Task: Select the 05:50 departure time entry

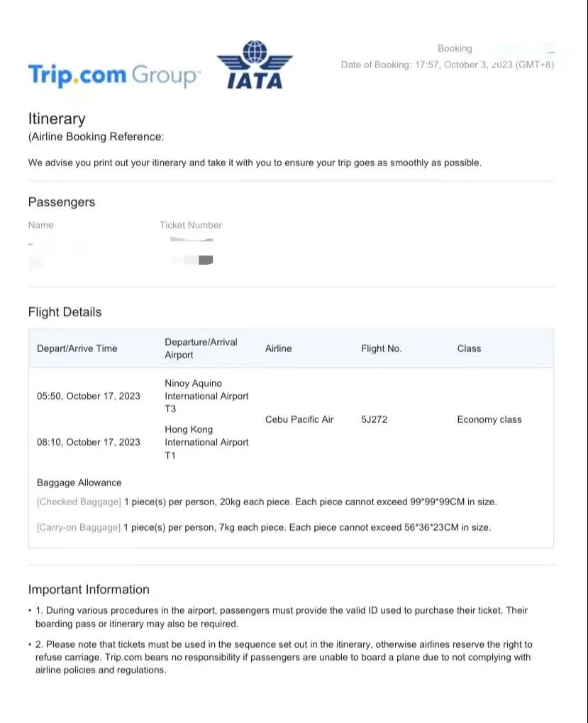Action: 89,396
